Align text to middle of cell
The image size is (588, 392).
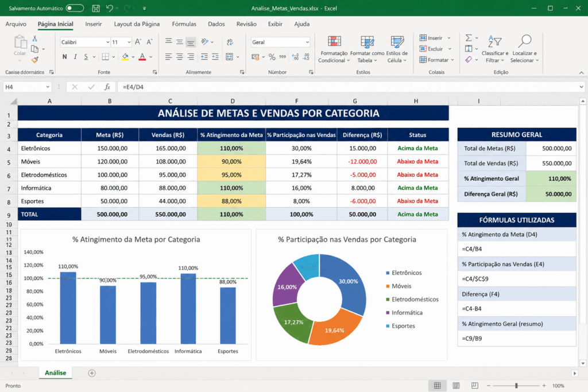pos(180,41)
